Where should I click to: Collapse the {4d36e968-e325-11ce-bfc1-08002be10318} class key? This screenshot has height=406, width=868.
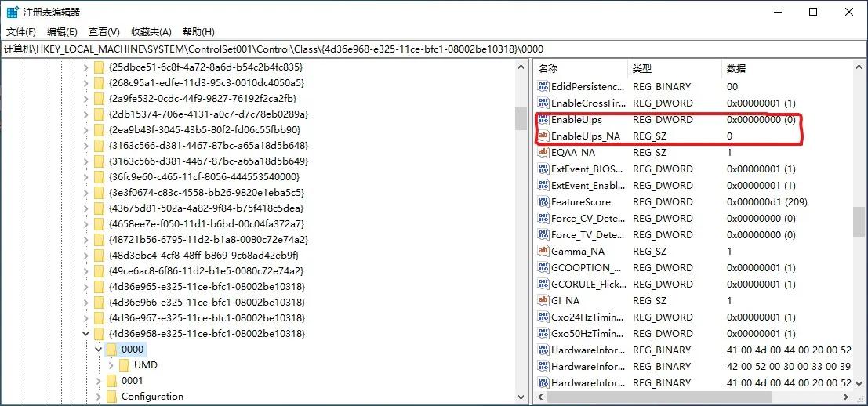pos(85,334)
